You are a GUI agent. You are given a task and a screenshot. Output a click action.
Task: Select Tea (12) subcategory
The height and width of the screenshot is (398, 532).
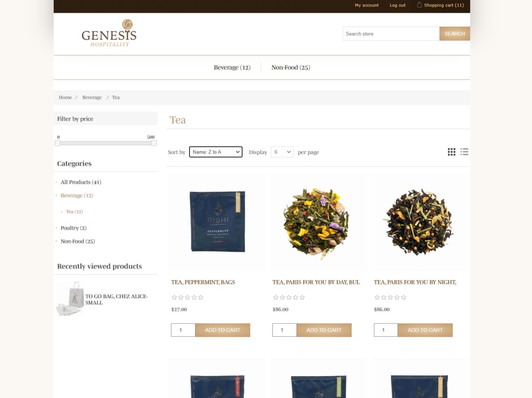(x=74, y=211)
